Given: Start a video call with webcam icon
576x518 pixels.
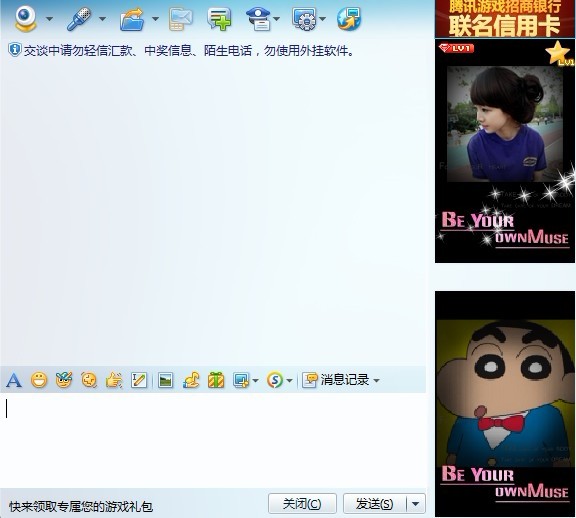Looking at the screenshot, I should click(x=26, y=18).
